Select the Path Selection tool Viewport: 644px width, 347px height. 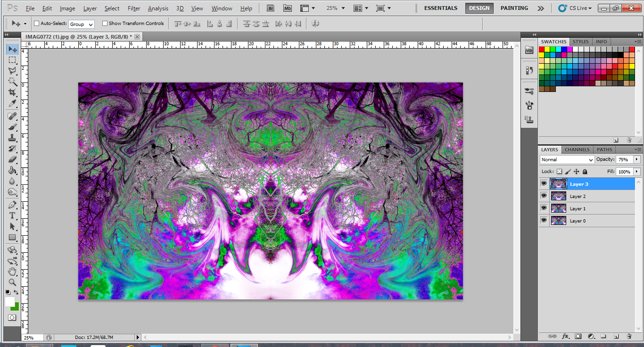pos(12,226)
